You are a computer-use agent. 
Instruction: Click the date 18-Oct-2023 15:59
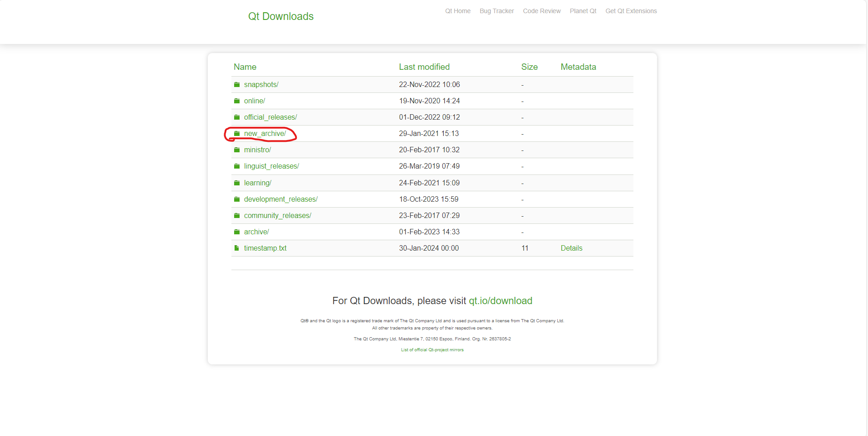[x=429, y=199]
